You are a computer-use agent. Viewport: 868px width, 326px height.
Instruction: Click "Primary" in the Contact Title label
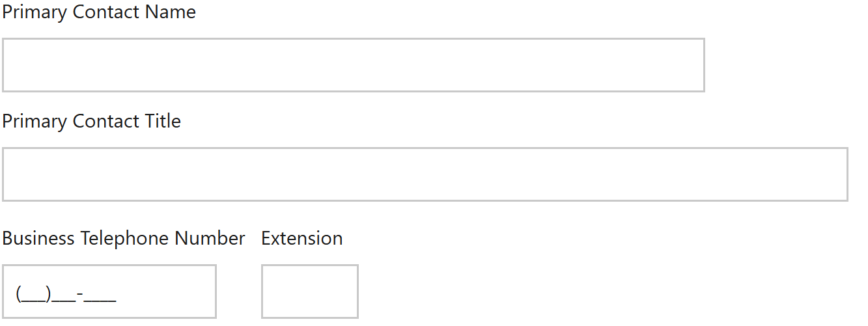(35, 122)
